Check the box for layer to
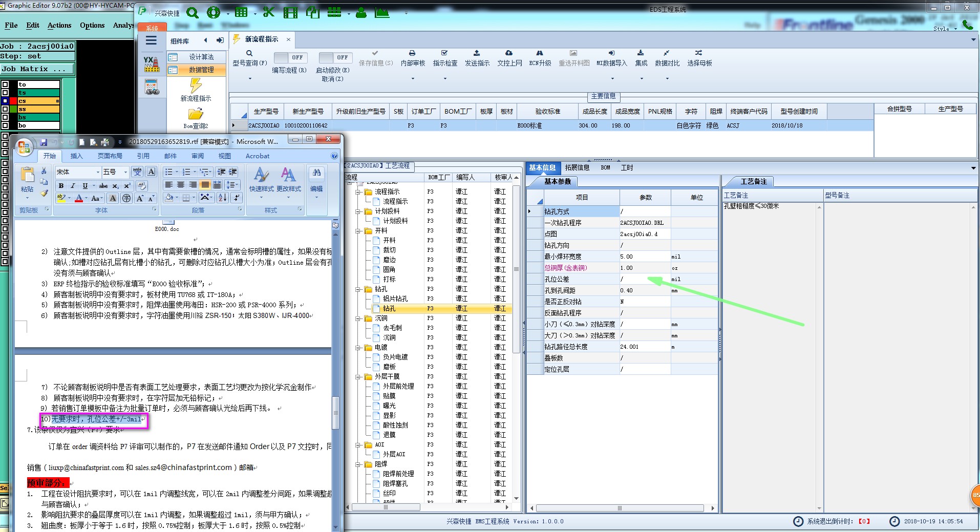The image size is (980, 532). pyautogui.click(x=5, y=84)
